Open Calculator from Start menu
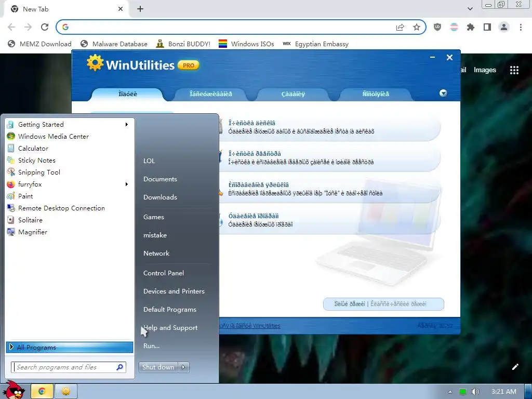 [69, 148]
